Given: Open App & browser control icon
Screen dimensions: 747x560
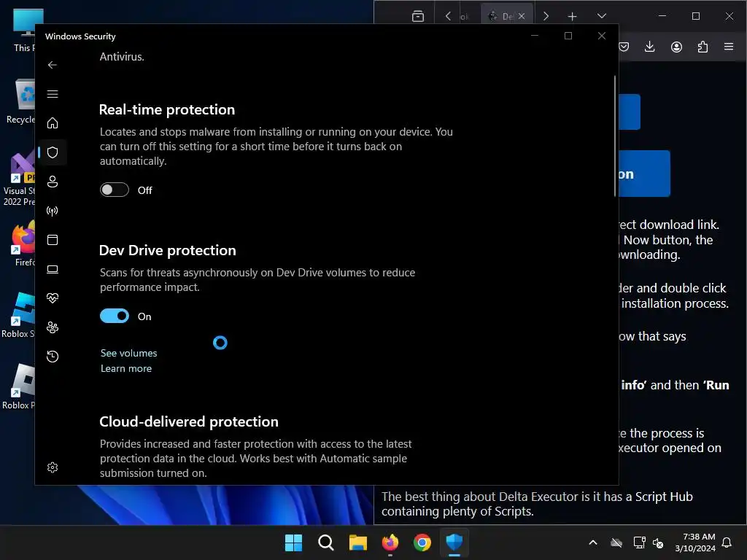Looking at the screenshot, I should pyautogui.click(x=53, y=239).
